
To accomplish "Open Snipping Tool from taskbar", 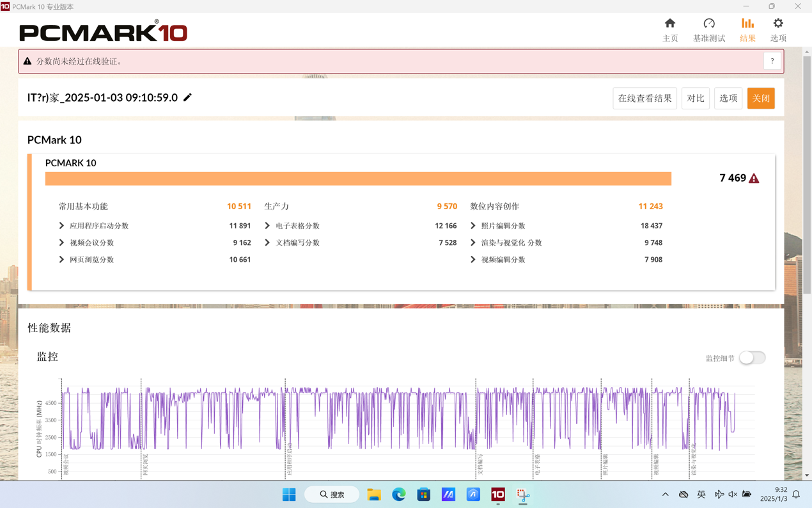I will 523,495.
